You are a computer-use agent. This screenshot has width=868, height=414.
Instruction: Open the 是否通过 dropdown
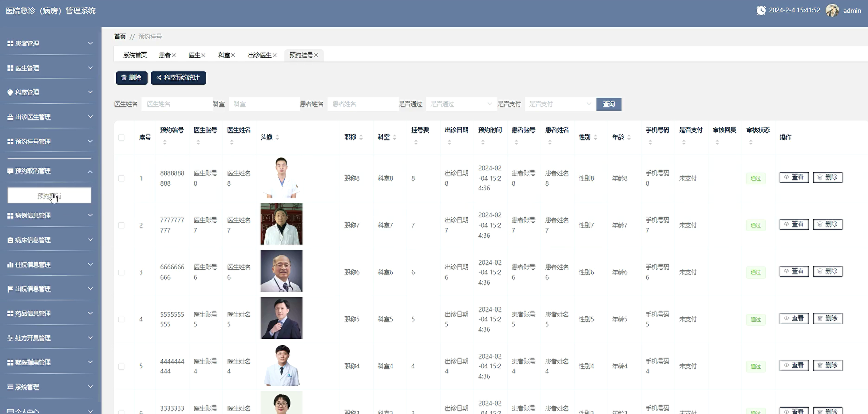pyautogui.click(x=461, y=104)
